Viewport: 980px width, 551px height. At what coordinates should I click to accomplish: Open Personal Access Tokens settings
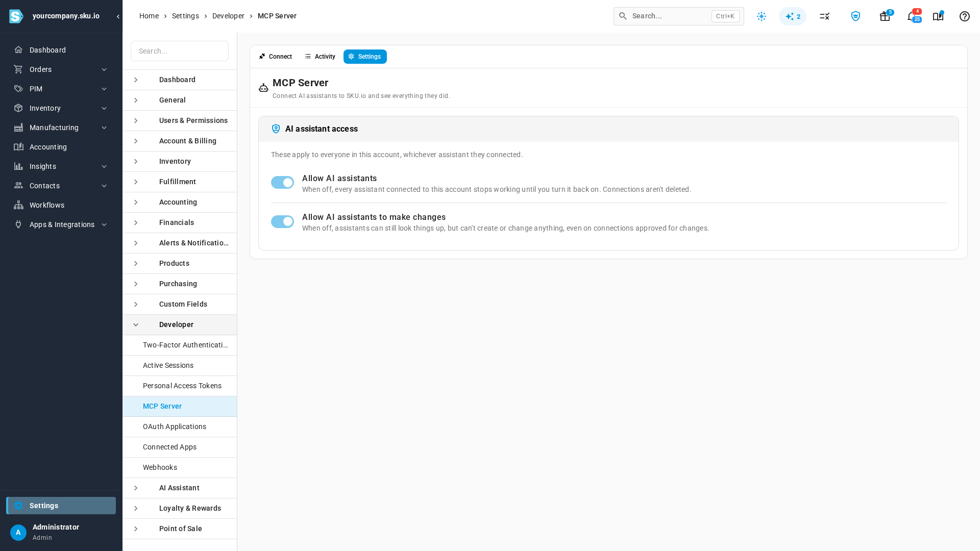point(180,386)
